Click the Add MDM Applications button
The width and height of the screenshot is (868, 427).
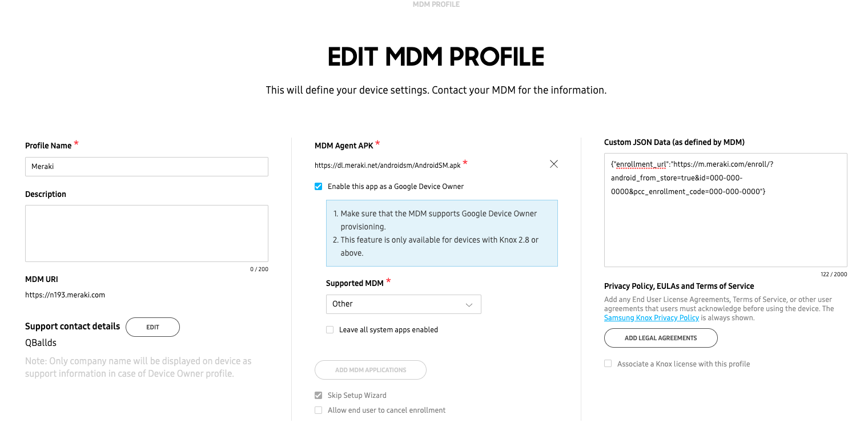click(370, 370)
